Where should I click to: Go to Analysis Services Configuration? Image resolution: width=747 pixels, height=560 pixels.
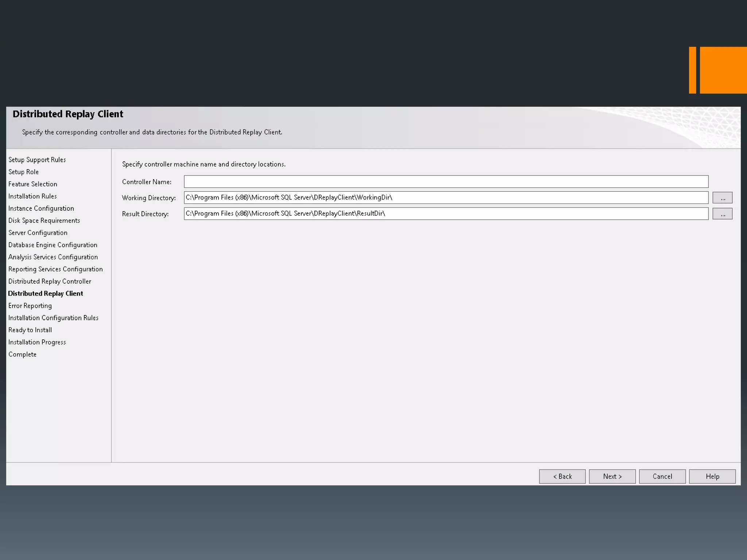point(53,257)
